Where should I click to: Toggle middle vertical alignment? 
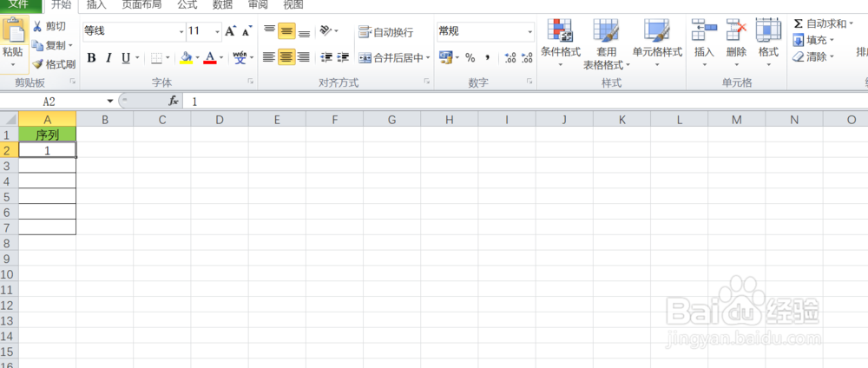(x=286, y=31)
